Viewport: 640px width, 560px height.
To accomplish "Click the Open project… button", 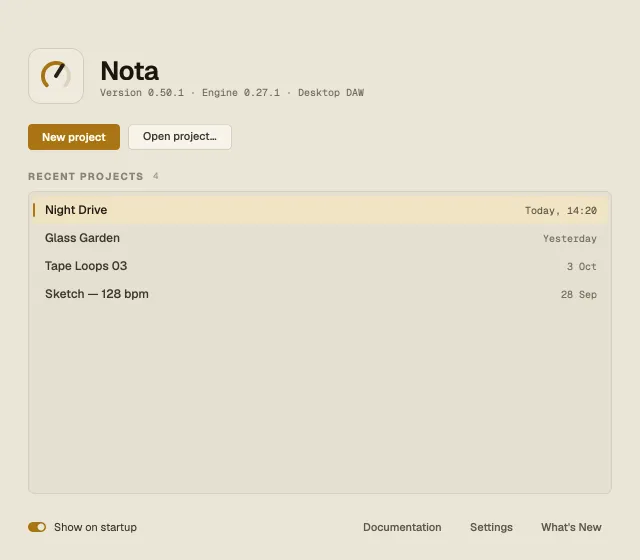I will [x=180, y=137].
